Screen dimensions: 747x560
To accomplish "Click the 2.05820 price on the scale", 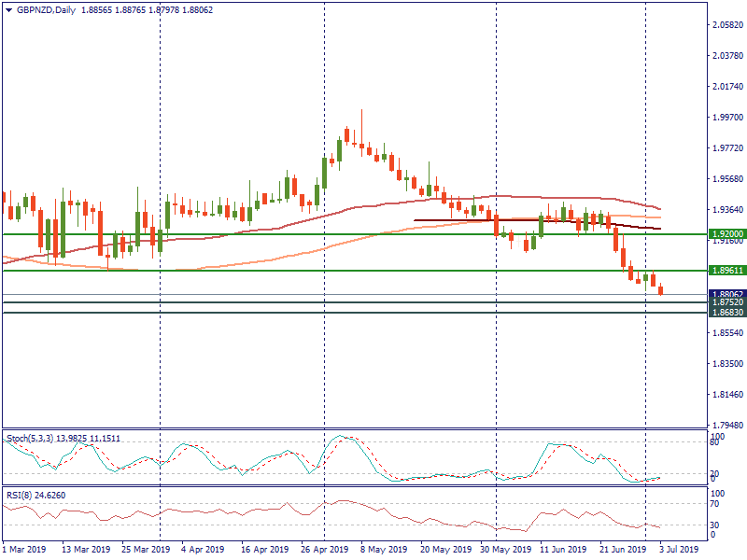I will click(725, 25).
